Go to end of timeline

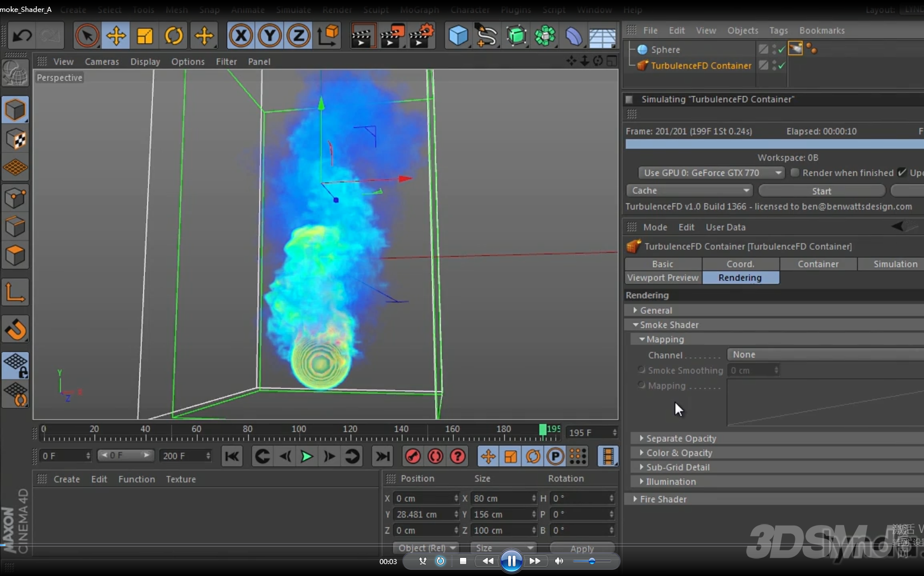pos(383,456)
